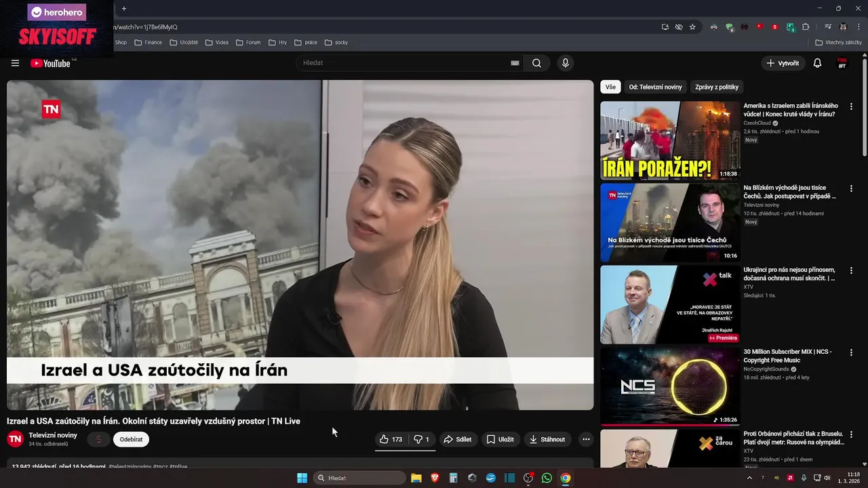Open the socky bookmarks folder
The image size is (868, 488).
click(336, 42)
